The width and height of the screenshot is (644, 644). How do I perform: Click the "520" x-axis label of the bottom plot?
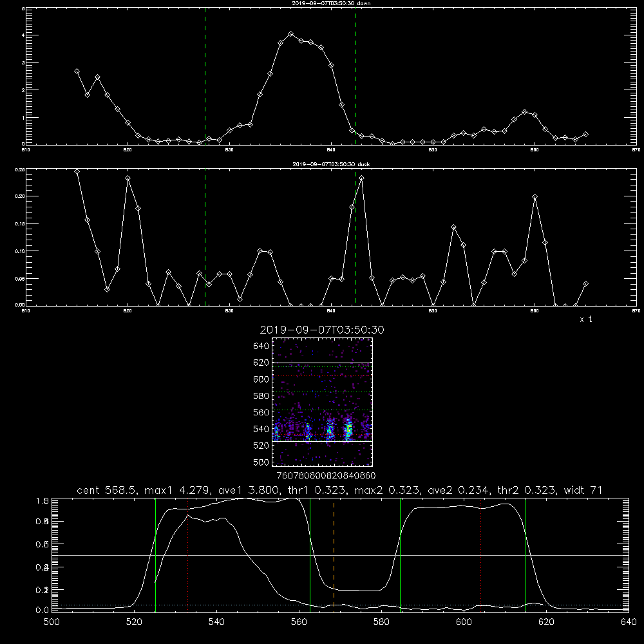tap(134, 622)
